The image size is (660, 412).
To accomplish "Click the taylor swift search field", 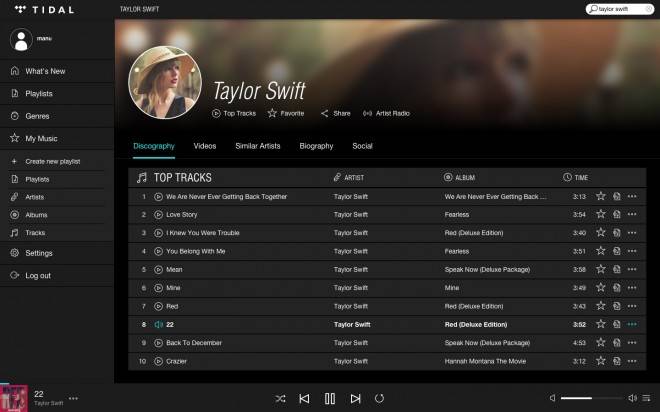I will pos(619,9).
